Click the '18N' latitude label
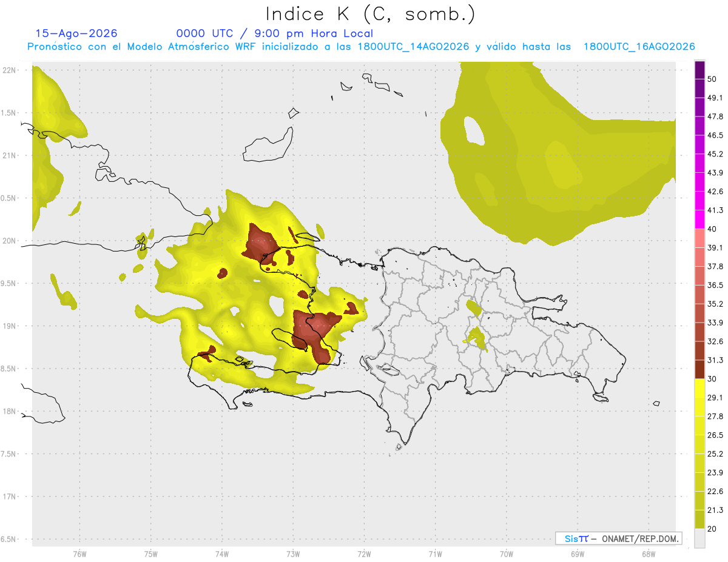This screenshot has width=728, height=562. pyautogui.click(x=9, y=411)
